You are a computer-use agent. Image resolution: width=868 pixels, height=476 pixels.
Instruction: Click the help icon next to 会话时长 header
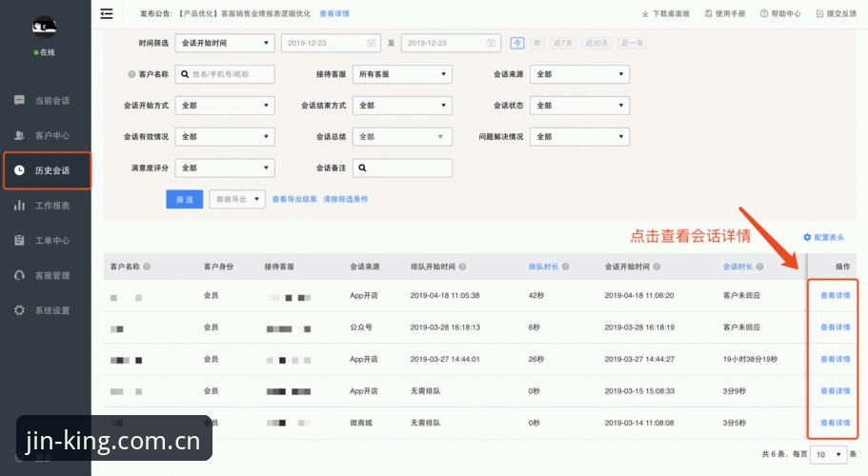click(760, 267)
